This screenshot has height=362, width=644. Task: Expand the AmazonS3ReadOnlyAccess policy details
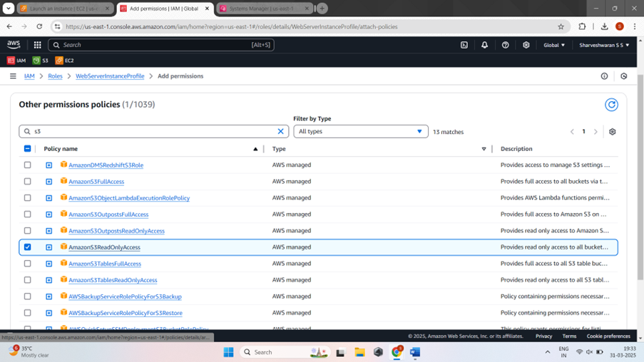click(x=49, y=247)
